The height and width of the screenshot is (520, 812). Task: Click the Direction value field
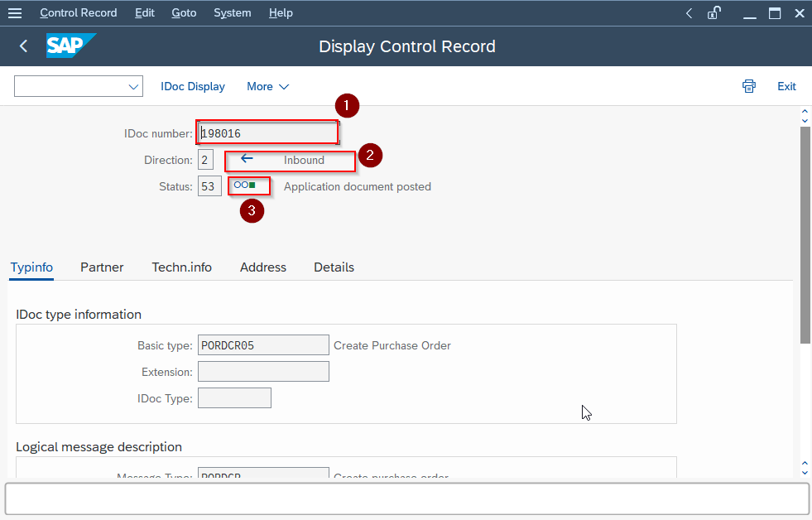click(x=205, y=160)
